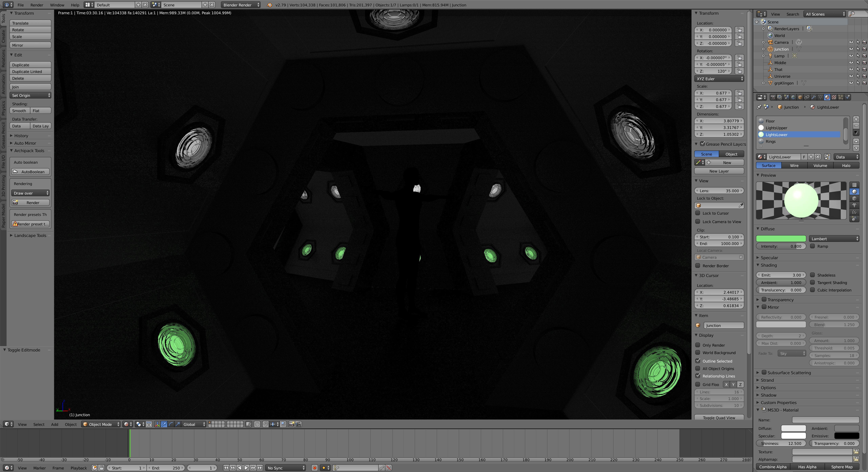Open the World properties globe tab
Viewport: 868px width, 472px height.
pyautogui.click(x=793, y=97)
